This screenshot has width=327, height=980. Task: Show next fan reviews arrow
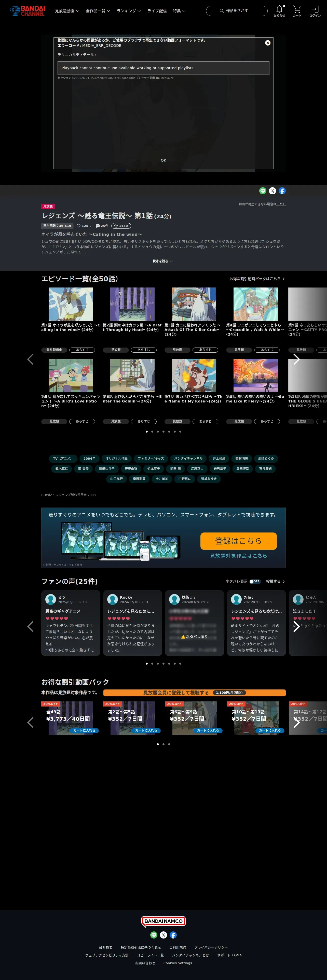tap(296, 627)
